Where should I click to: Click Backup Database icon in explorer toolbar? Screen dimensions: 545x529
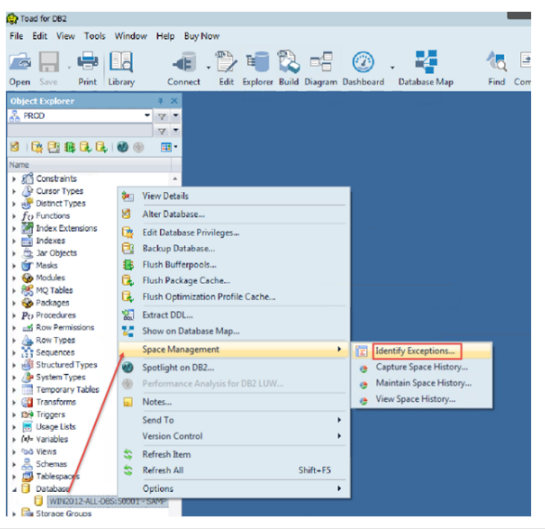tap(54, 147)
